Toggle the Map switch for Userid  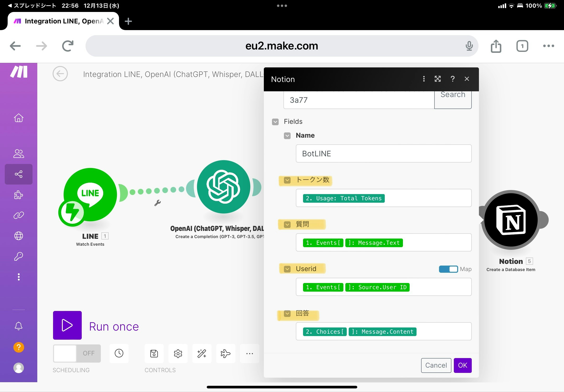(x=448, y=269)
